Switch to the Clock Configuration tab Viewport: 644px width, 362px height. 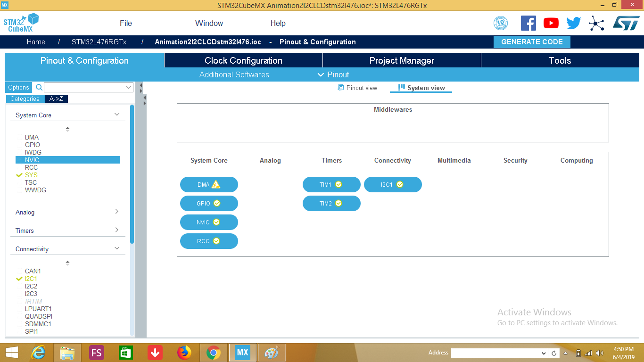click(x=243, y=60)
